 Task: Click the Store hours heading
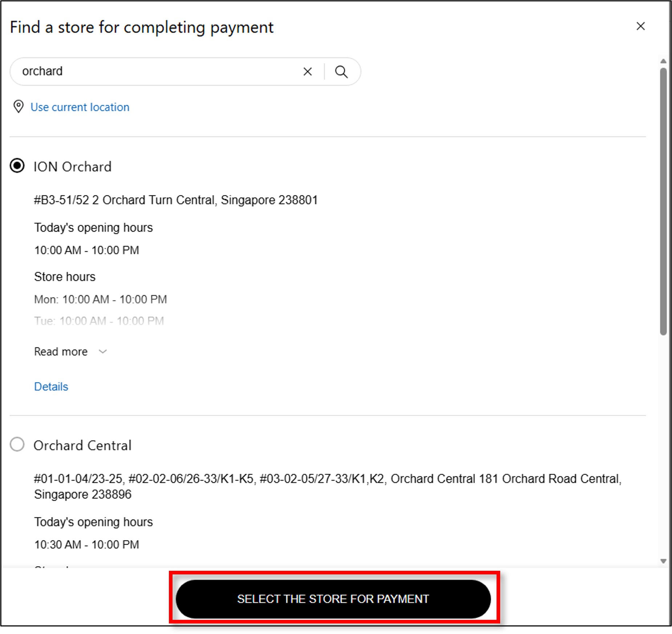(x=65, y=277)
